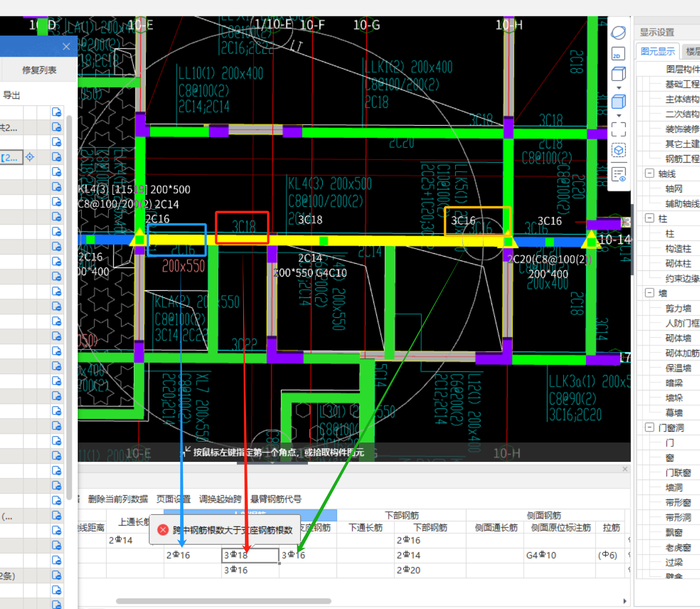Select the 2⌀20 lower rebar cell
The image size is (700, 609).
(430, 570)
